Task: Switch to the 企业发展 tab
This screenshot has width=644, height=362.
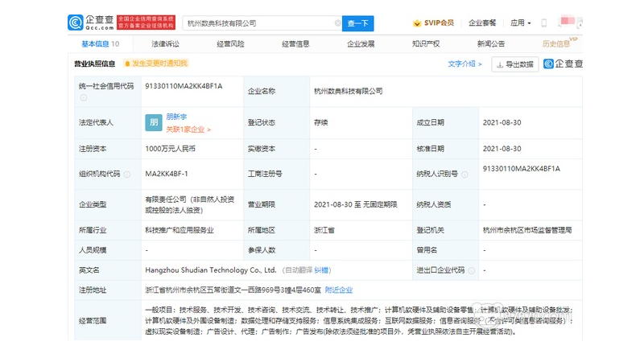Action: point(361,44)
